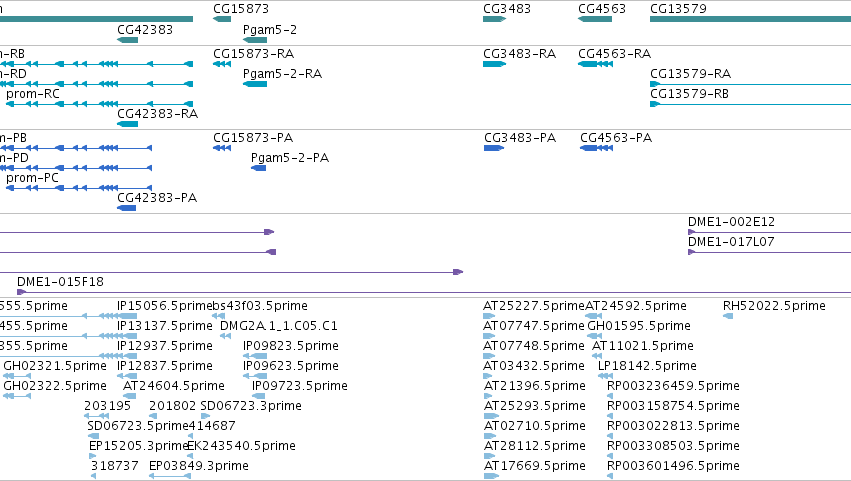Select protein prom-PC
Viewport: 851px width, 481px height.
(x=79, y=188)
